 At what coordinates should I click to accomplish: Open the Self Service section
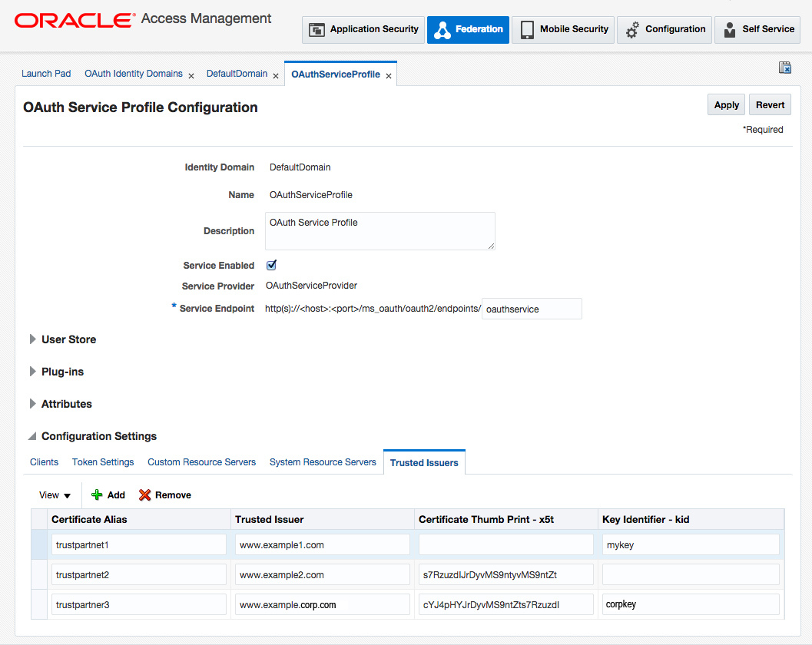(x=757, y=29)
